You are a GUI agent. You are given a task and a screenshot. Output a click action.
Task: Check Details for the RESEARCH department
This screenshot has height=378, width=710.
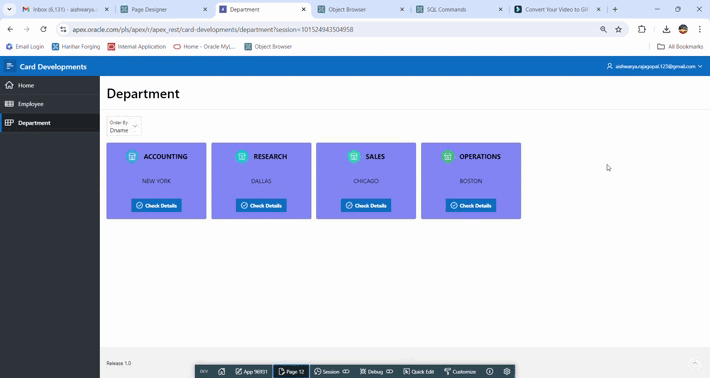pos(261,206)
